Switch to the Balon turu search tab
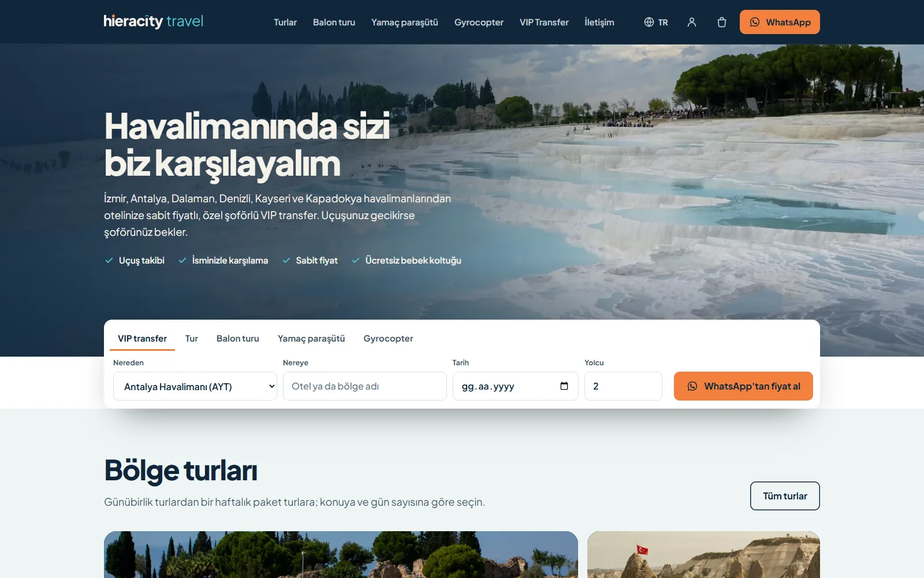The width and height of the screenshot is (924, 578). (238, 339)
